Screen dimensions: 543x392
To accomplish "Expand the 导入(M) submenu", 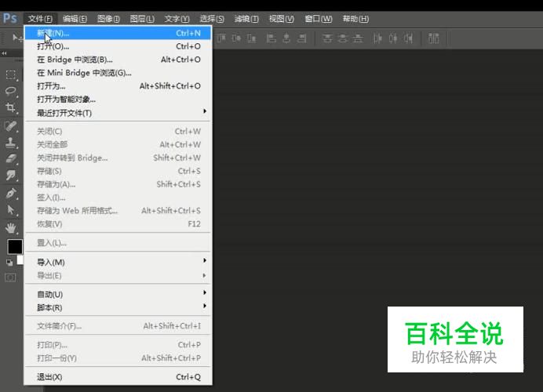I will click(118, 262).
